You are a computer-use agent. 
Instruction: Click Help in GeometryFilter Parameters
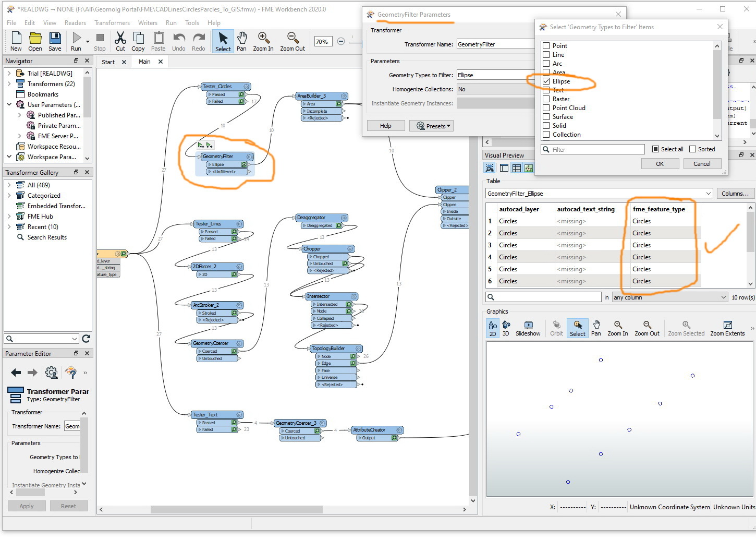386,126
